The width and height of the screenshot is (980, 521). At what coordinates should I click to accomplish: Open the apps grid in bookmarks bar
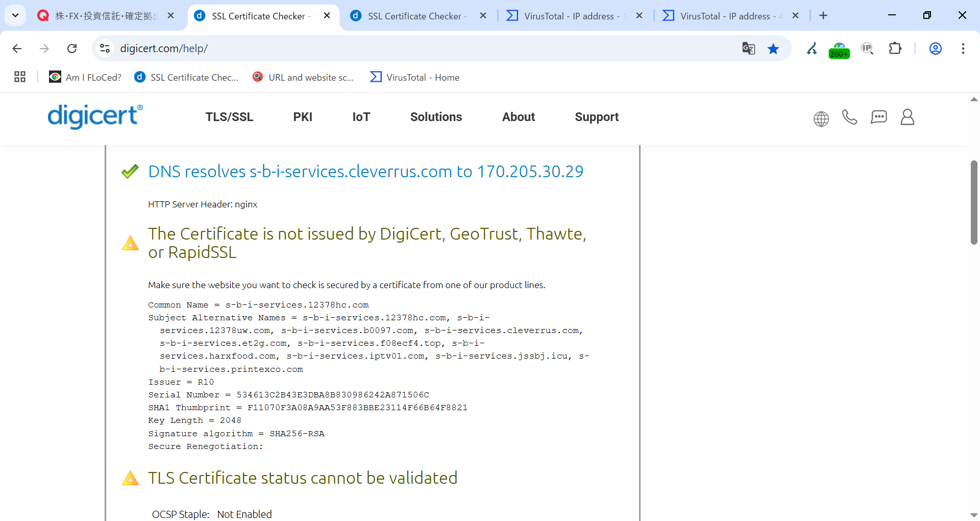click(20, 77)
